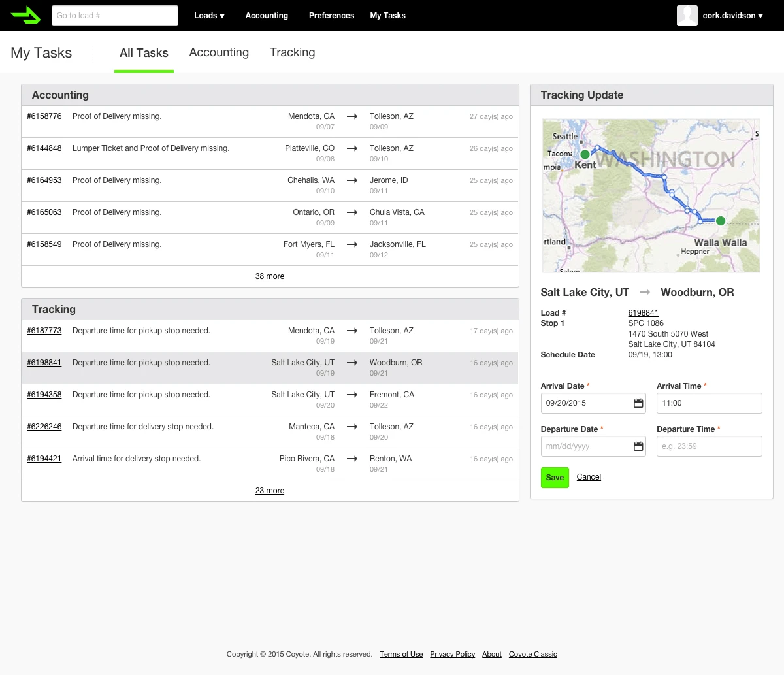Open load #6187773
This screenshot has width=784, height=675.
pos(44,331)
